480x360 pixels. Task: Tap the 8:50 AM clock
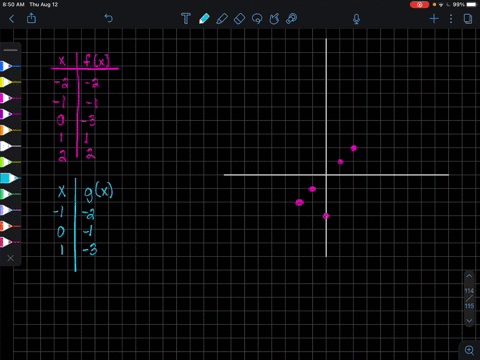coord(13,5)
